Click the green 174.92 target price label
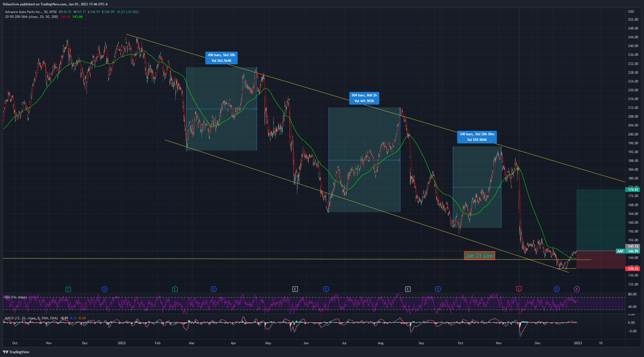 pyautogui.click(x=633, y=189)
